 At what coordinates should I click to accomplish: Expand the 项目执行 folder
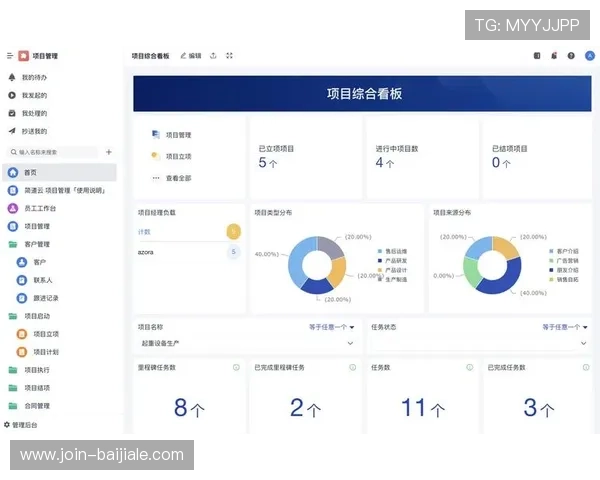click(29, 370)
